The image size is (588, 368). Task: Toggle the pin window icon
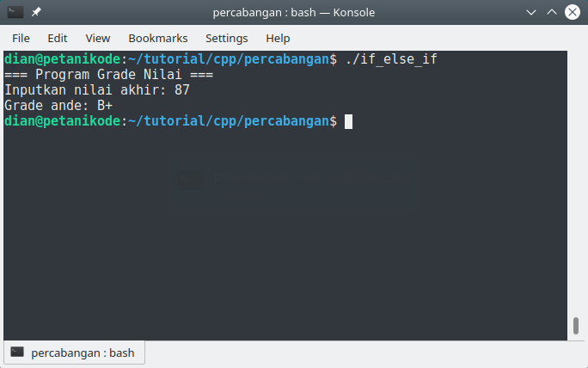pos(36,12)
